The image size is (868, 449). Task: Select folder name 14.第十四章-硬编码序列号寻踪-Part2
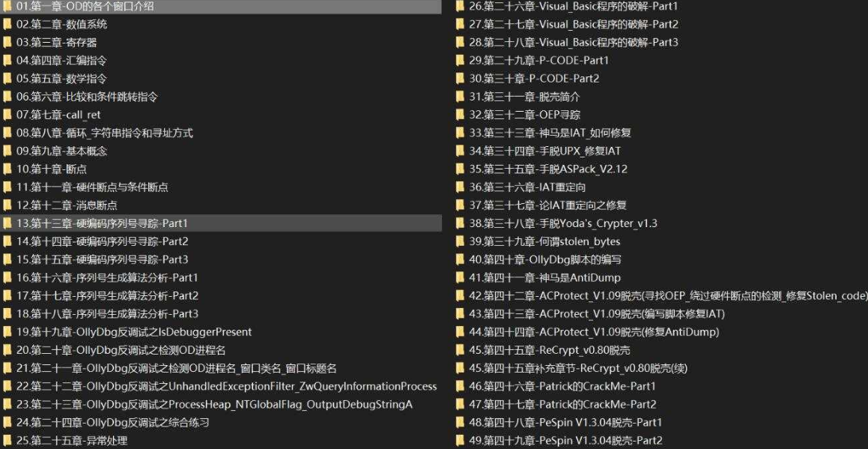(x=103, y=241)
